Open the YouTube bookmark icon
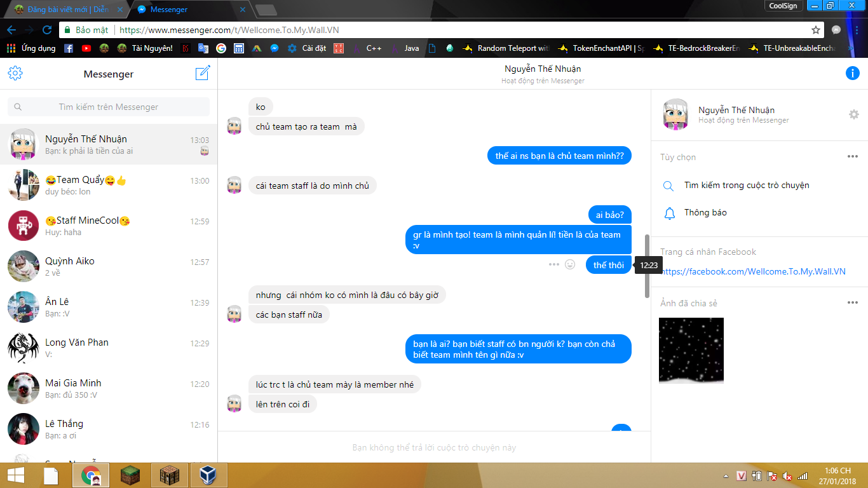868x488 pixels. point(86,48)
